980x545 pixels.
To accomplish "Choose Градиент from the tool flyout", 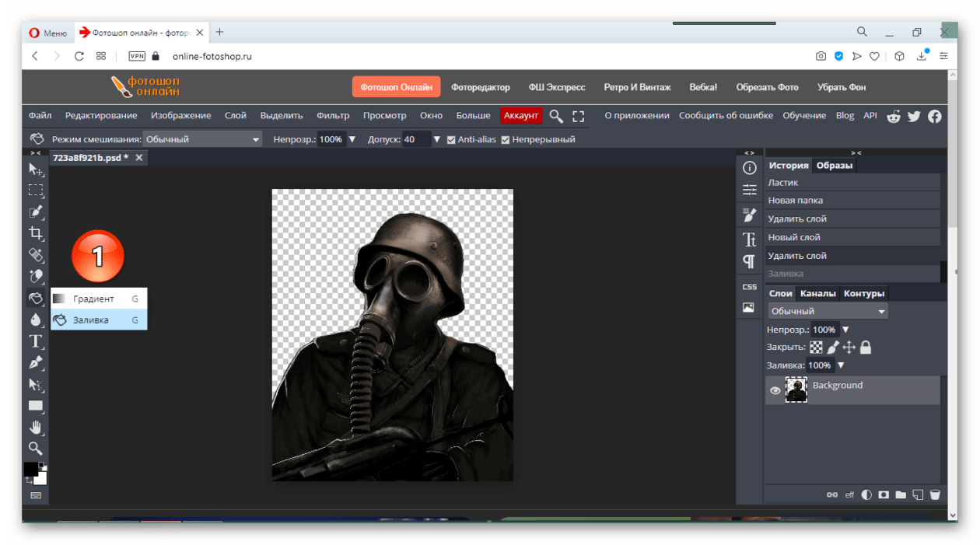I will pos(99,299).
